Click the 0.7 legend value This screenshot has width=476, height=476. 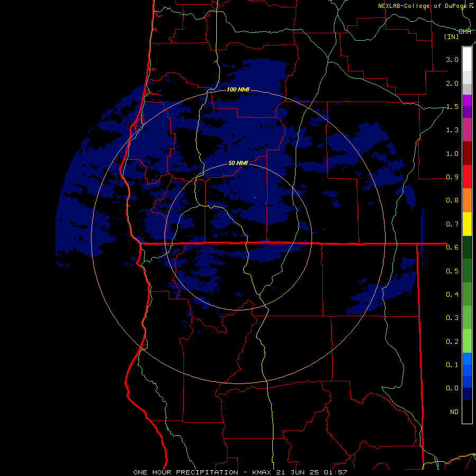point(452,224)
